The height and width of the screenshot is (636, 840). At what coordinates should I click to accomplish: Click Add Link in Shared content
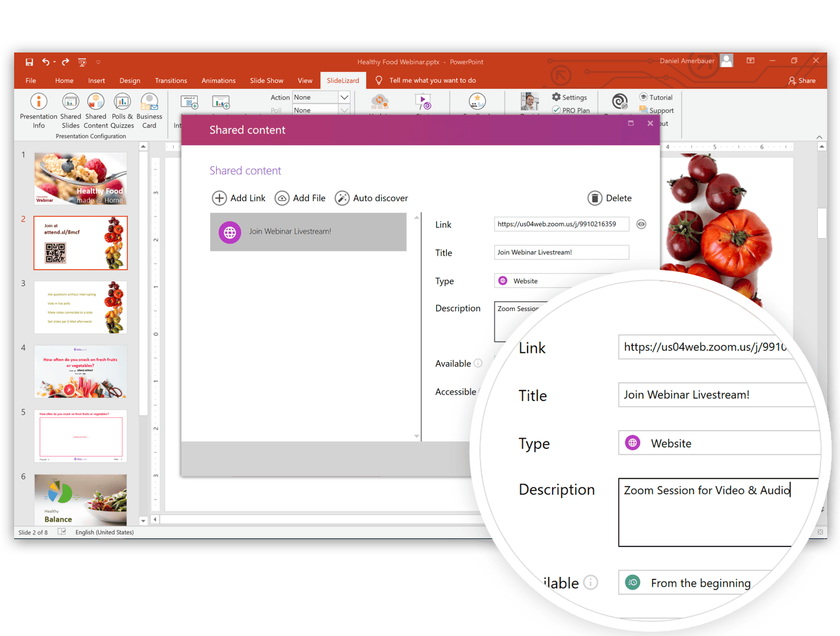[239, 198]
